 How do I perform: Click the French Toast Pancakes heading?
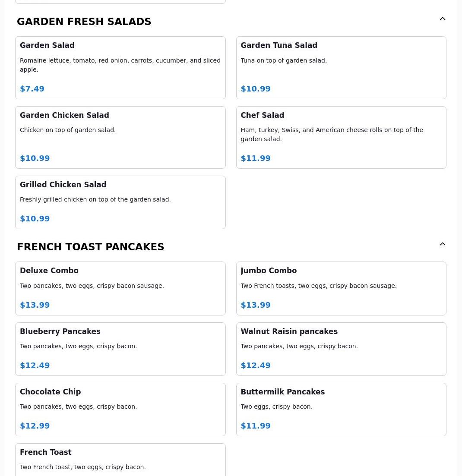90,247
